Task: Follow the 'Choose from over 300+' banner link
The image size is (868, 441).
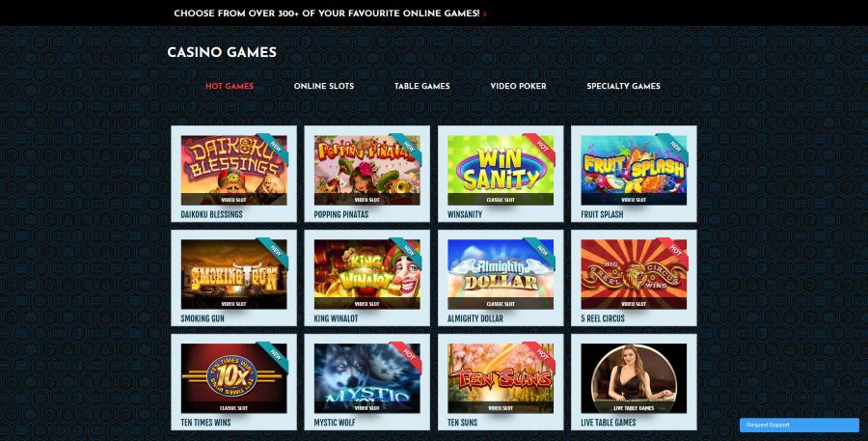Action: click(327, 14)
